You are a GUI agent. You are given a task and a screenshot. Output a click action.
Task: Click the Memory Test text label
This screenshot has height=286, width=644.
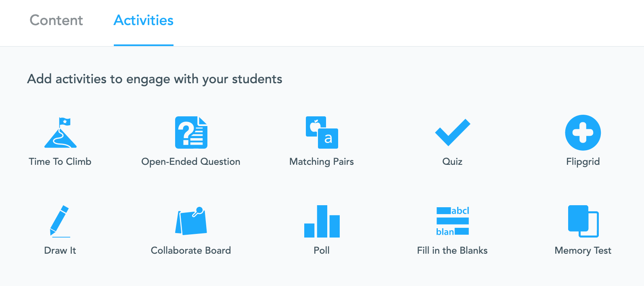click(583, 250)
